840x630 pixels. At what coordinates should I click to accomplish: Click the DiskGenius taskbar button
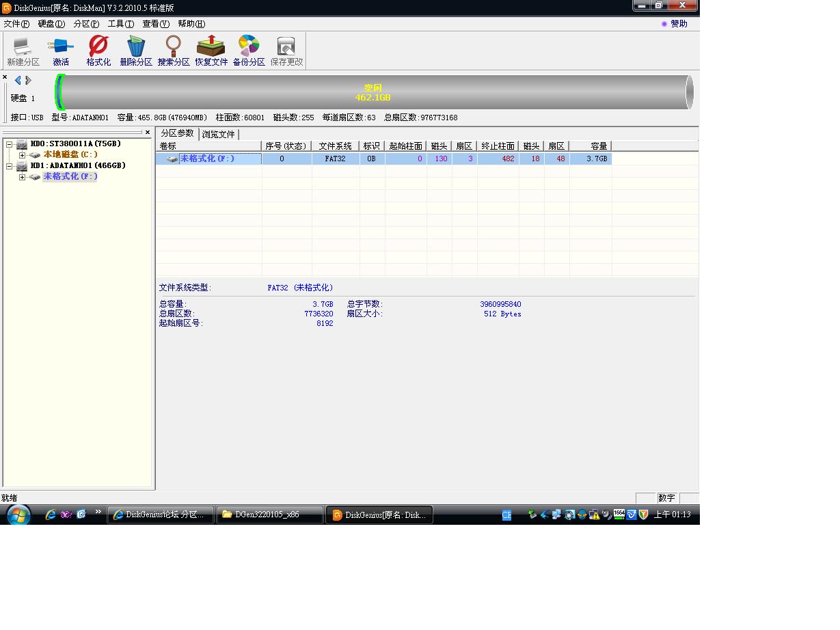coord(379,515)
